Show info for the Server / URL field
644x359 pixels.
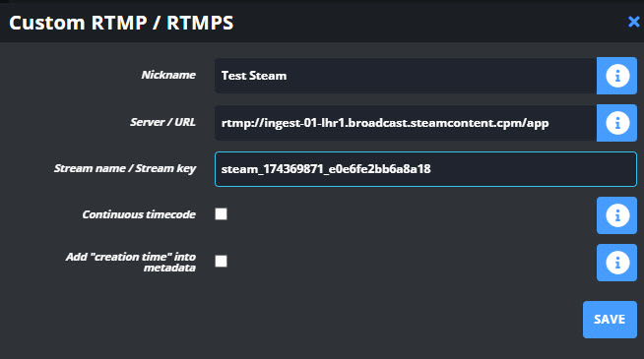pyautogui.click(x=616, y=123)
